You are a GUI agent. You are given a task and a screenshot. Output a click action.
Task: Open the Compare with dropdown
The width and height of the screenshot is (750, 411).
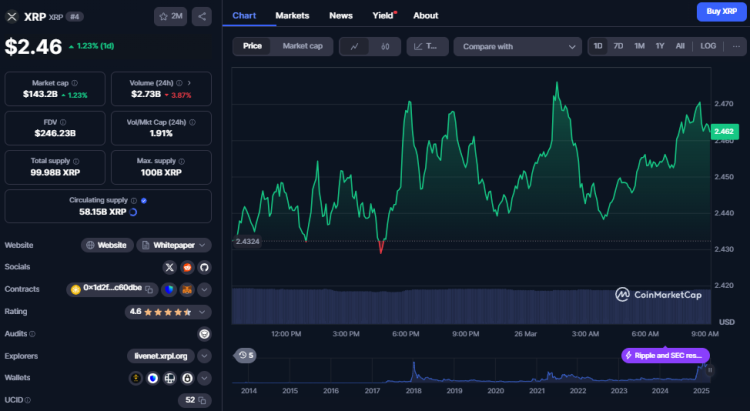click(518, 47)
